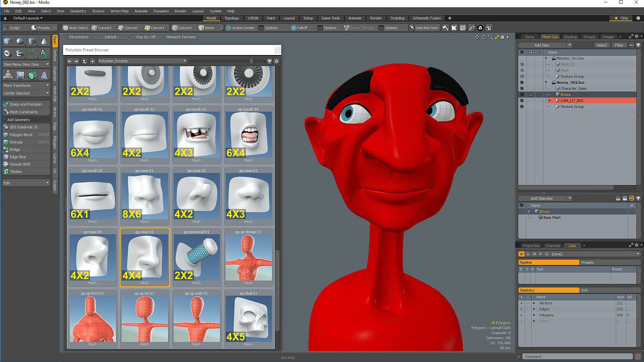This screenshot has height=362, width=644.
Task: Switch to the Shading tab
Action: point(570,37)
